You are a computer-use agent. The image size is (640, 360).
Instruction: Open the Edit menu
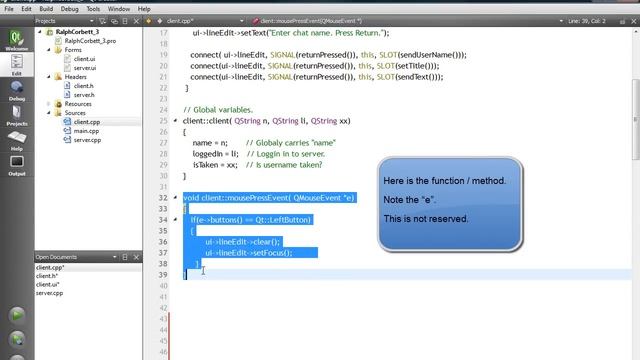tap(27, 9)
